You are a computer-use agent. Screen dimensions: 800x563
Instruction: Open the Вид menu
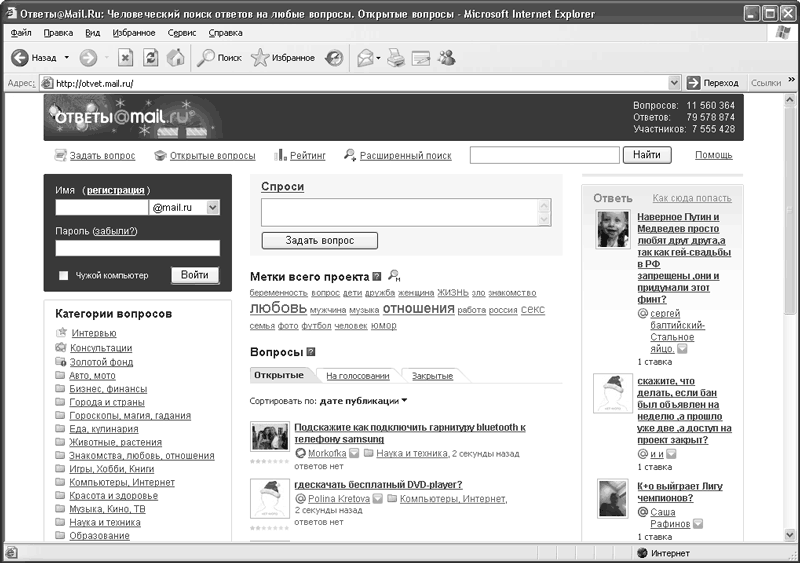pos(92,33)
